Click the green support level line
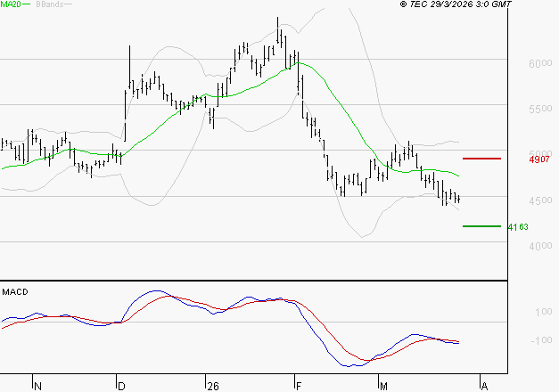 (x=481, y=226)
